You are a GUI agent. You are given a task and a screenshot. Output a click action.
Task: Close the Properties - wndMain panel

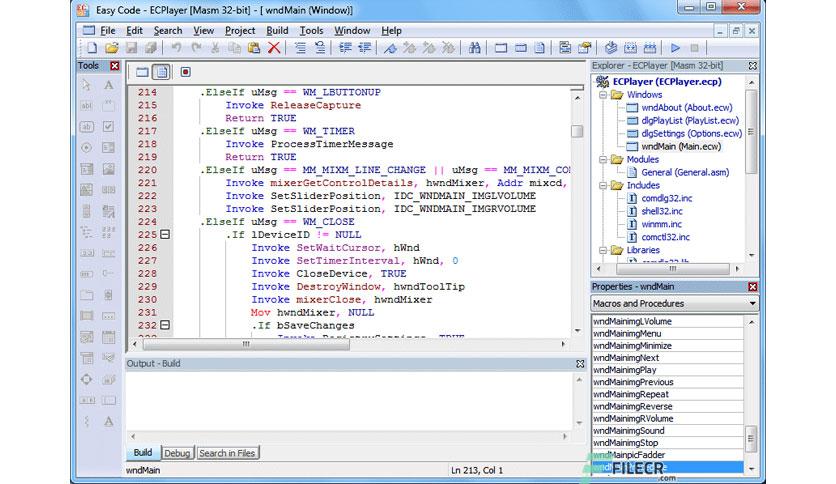(x=752, y=287)
